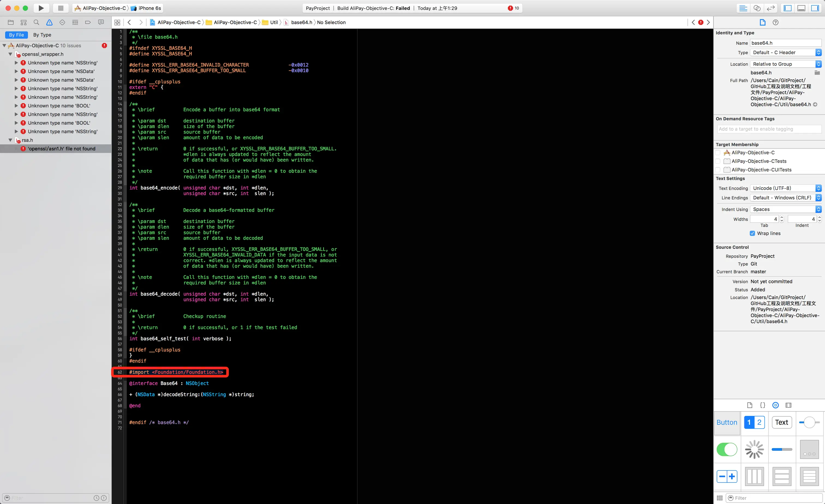Toggle the Wrap lines checkbox
825x504 pixels.
752,233
